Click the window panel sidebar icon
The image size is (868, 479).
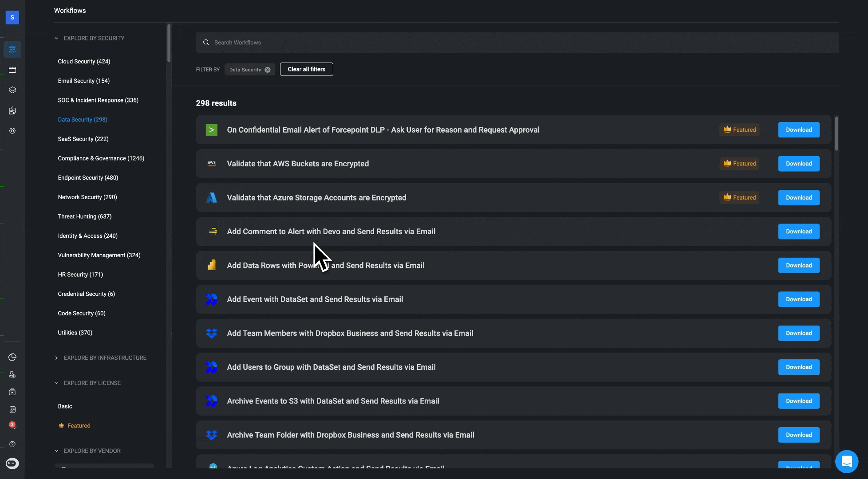tap(12, 70)
